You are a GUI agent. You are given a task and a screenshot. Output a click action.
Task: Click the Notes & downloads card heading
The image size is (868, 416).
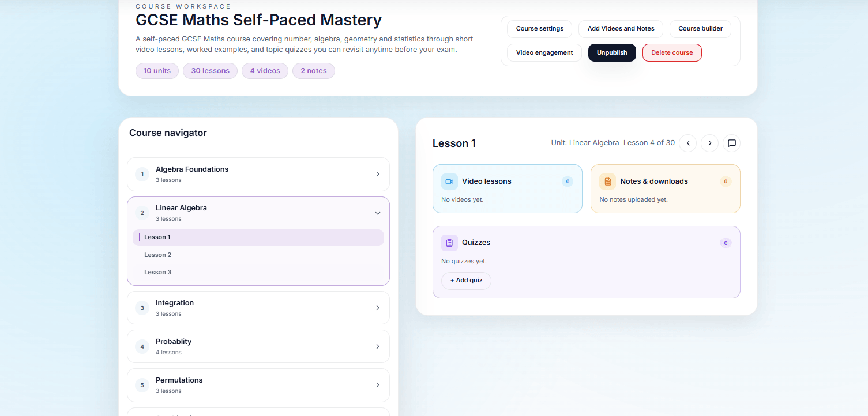(x=654, y=181)
